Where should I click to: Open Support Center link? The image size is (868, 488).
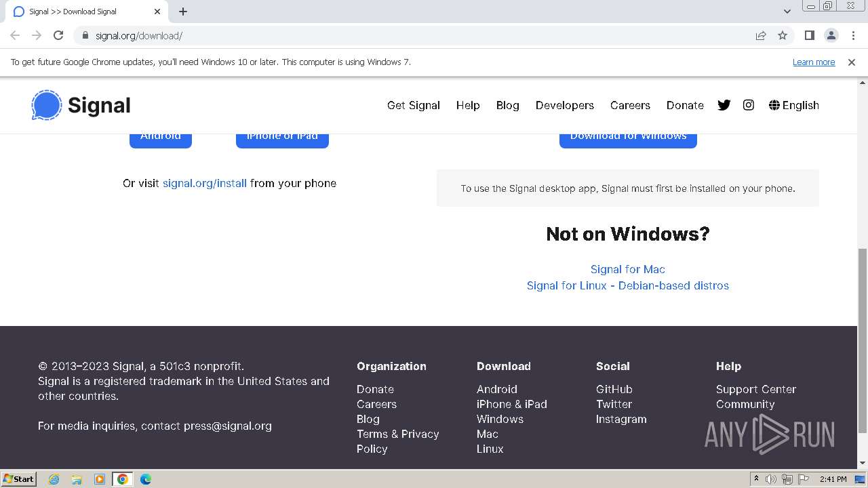pos(756,389)
